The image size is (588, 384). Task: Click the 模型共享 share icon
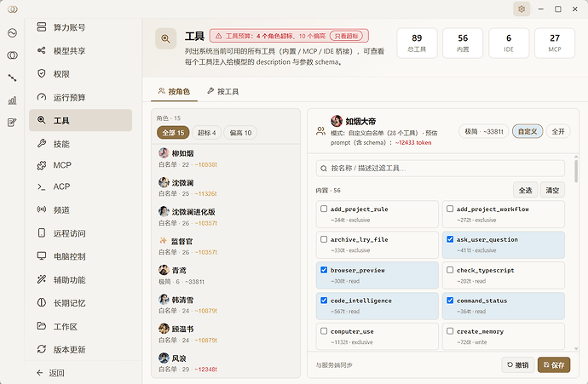pyautogui.click(x=42, y=50)
